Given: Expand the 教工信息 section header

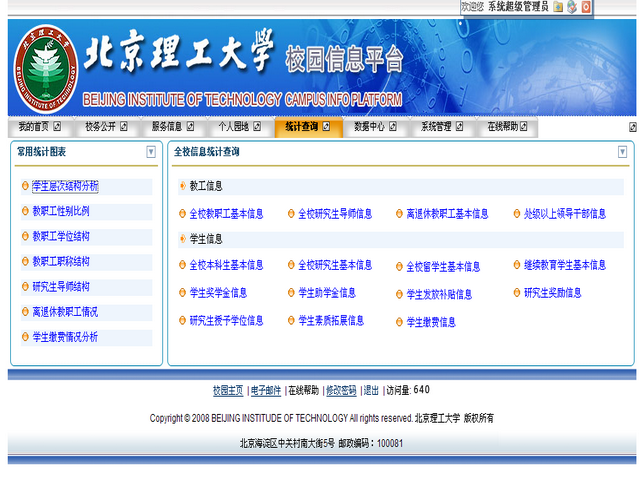Looking at the screenshot, I should click(206, 185).
